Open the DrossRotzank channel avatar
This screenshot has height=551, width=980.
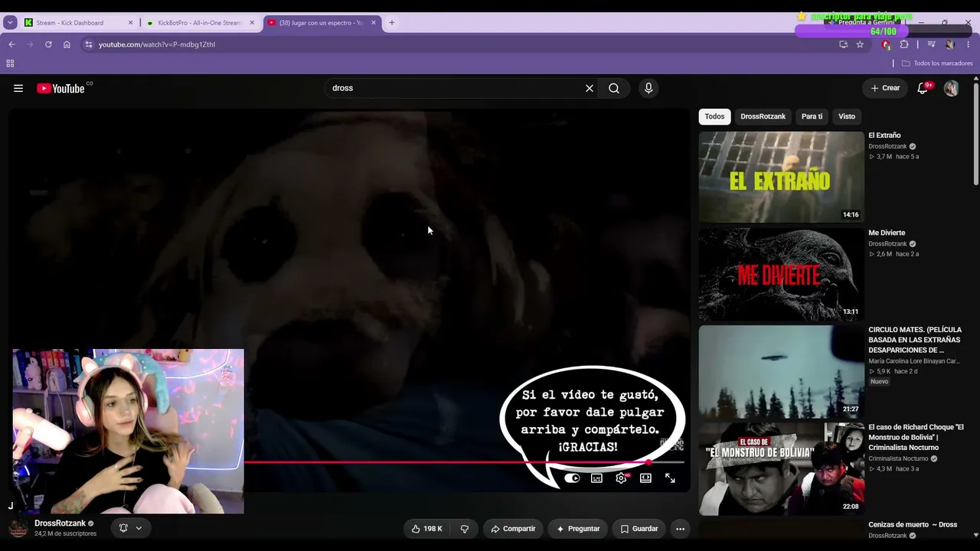pos(18,528)
